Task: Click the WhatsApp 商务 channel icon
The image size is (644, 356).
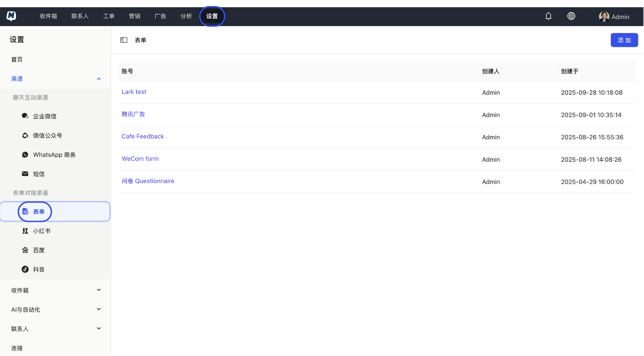Action: point(25,154)
